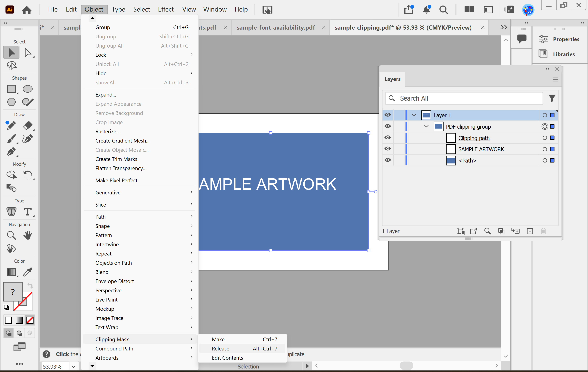Select the Rotate tool
This screenshot has width=588, height=372.
28,175
